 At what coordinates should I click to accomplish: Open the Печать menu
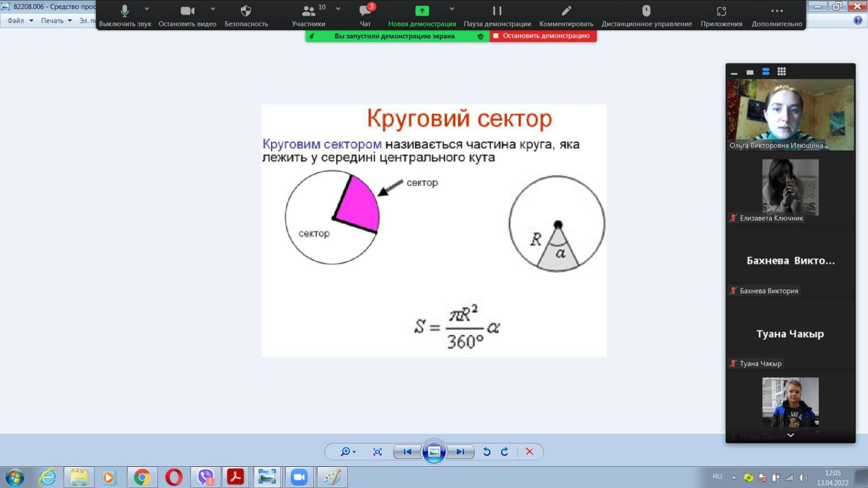tap(56, 21)
